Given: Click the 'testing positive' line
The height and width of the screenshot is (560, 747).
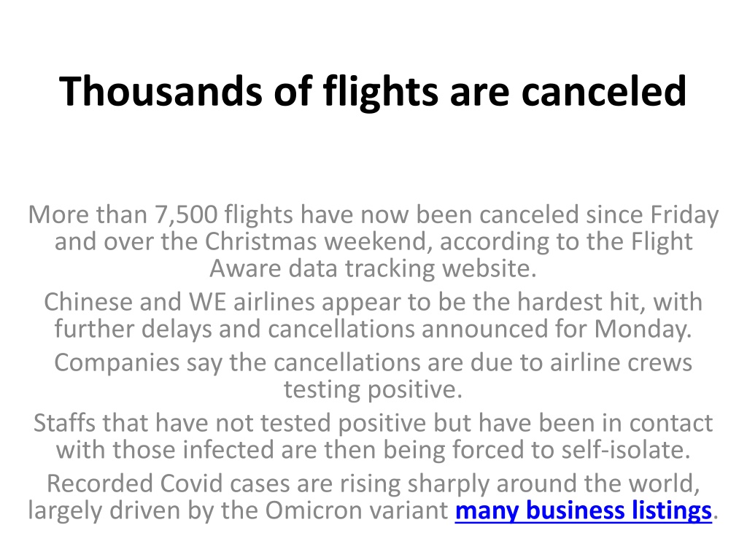Looking at the screenshot, I should [373, 389].
